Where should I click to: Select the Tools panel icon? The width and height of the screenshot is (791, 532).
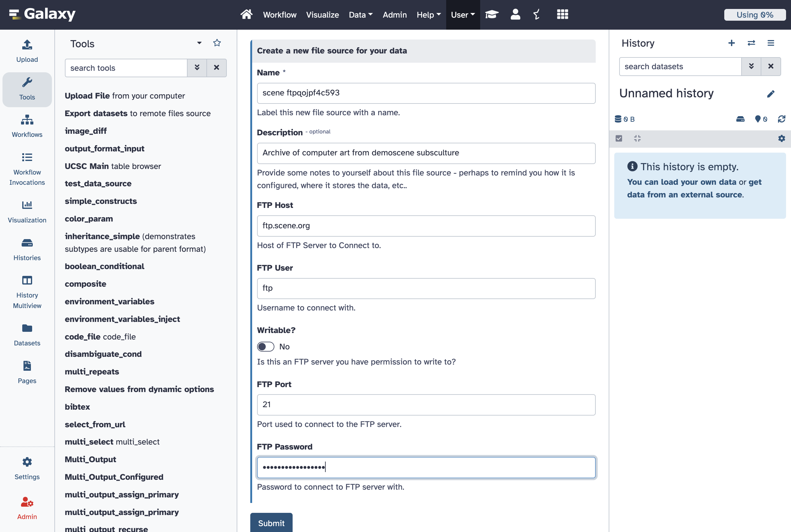coord(27,89)
